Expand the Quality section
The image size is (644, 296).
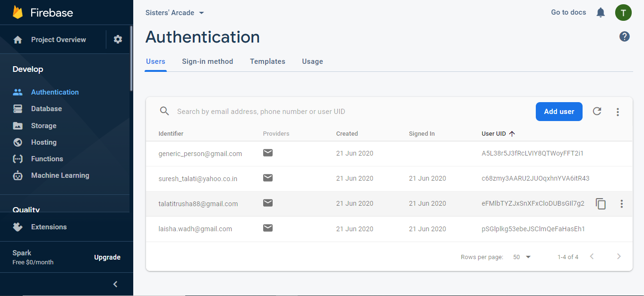click(26, 209)
